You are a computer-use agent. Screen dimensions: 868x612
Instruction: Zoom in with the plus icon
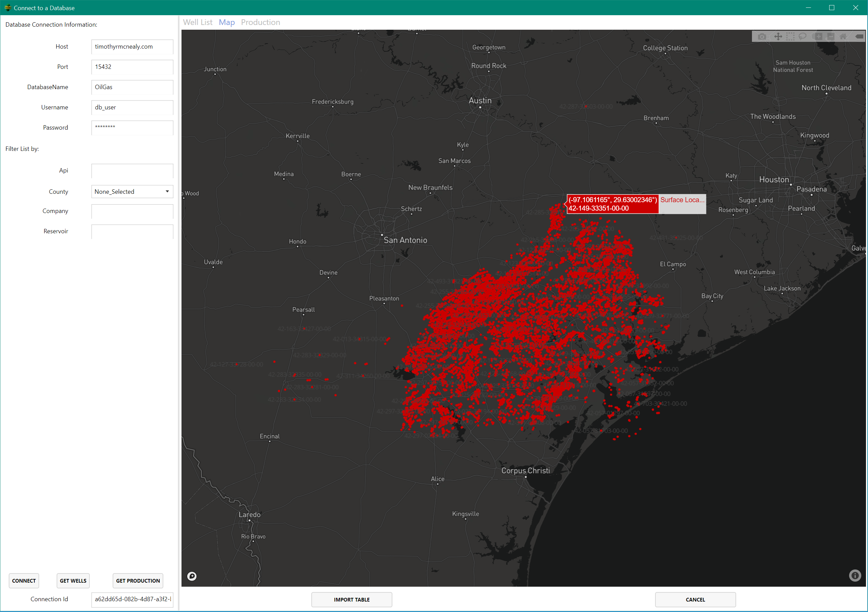click(x=818, y=37)
